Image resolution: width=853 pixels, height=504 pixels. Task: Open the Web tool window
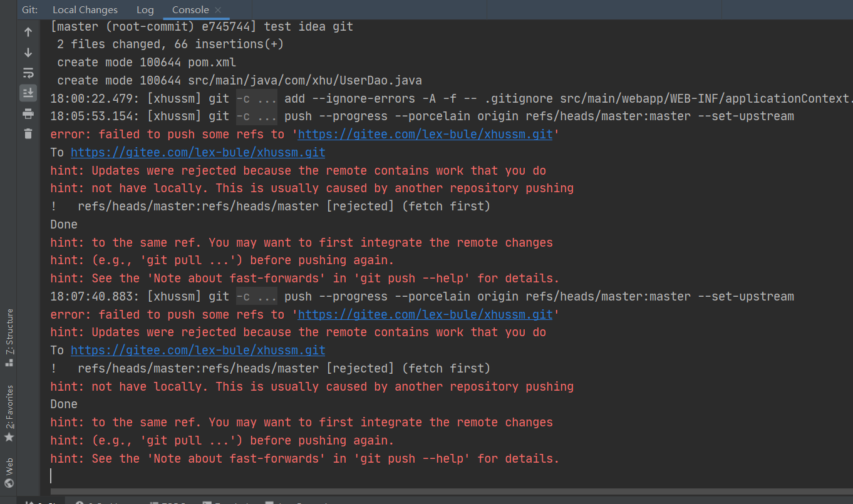click(x=9, y=473)
